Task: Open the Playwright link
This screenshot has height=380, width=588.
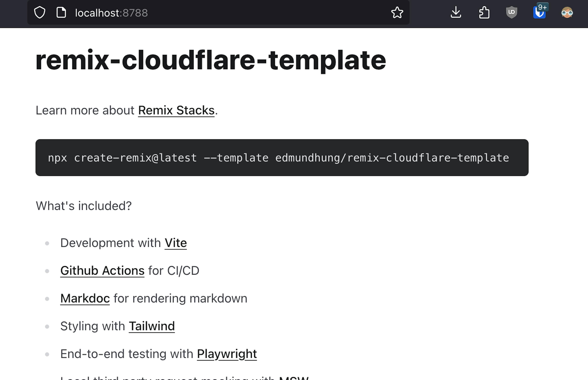Action: (x=227, y=354)
